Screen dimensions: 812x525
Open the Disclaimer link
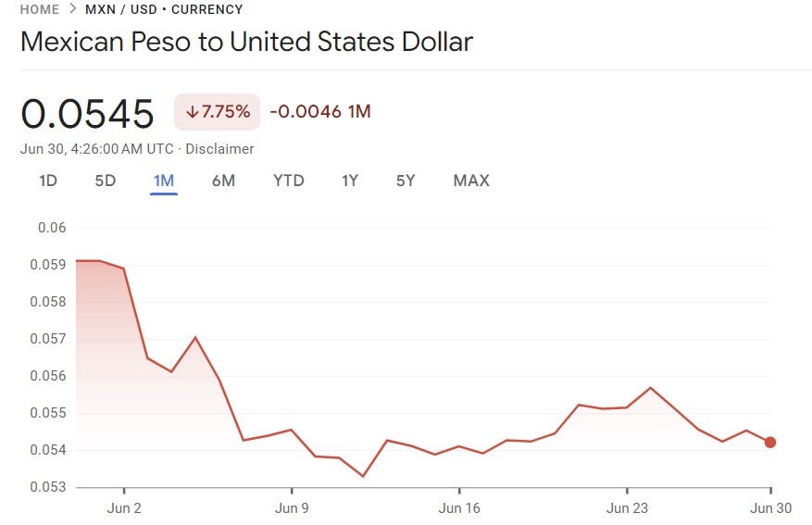pos(219,149)
